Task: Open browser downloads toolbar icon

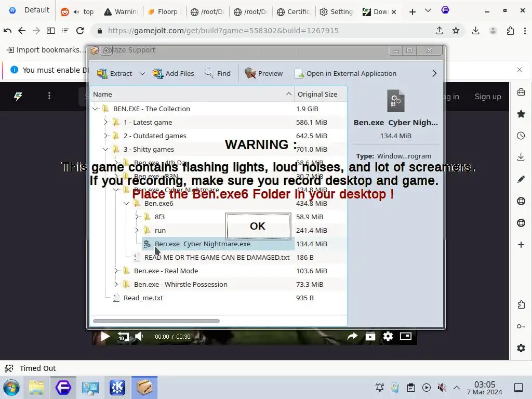Action: (476, 31)
